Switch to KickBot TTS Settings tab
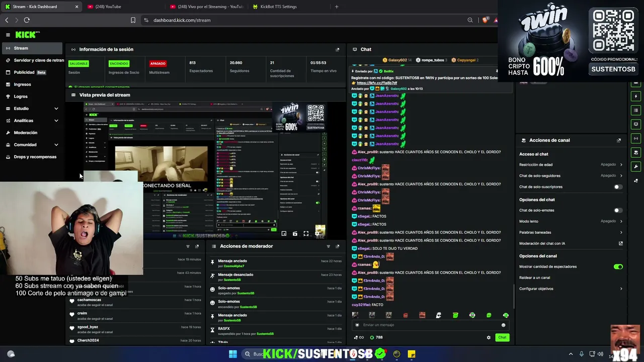 pyautogui.click(x=289, y=7)
